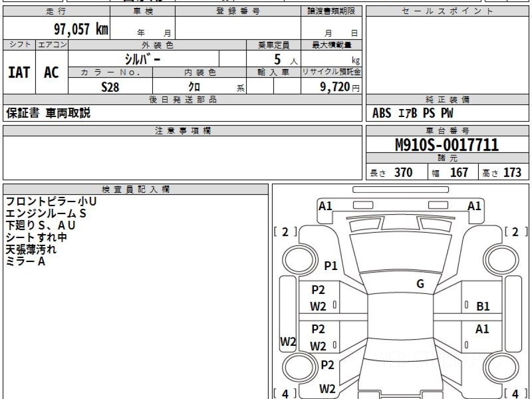532x399 pixels.
Task: Select the color code S28
Action: 110,87
